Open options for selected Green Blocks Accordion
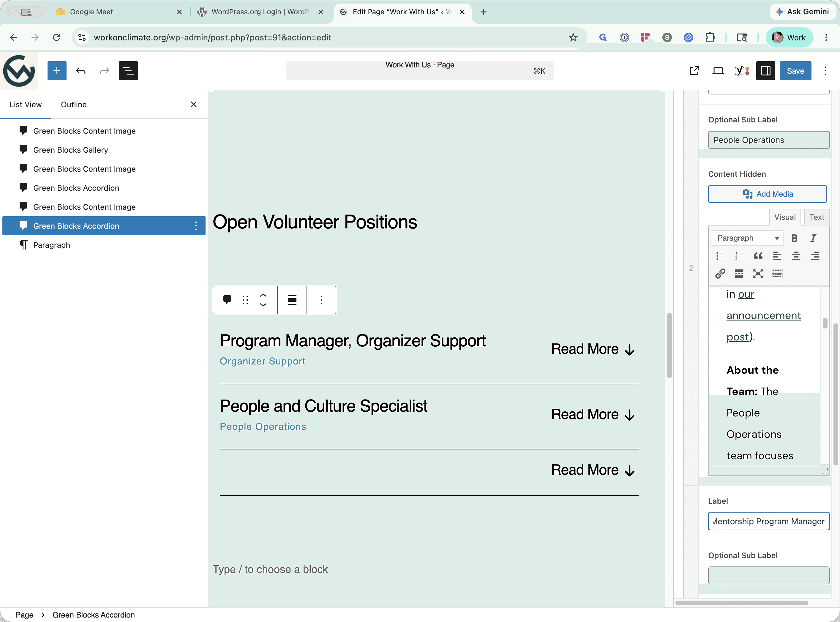Viewport: 840px width, 622px height. (x=196, y=226)
